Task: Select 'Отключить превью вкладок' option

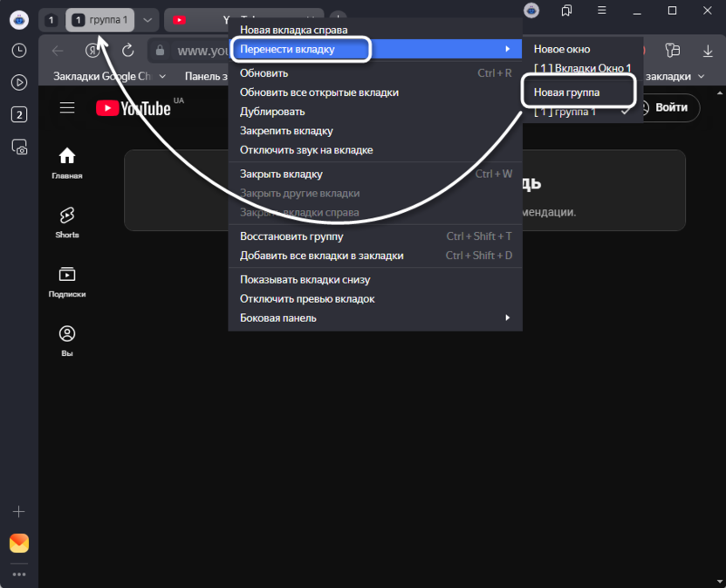Action: point(375,299)
